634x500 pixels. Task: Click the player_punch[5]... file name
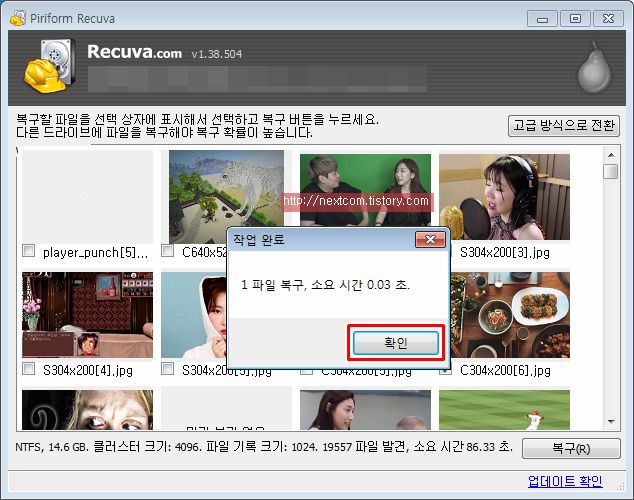click(95, 252)
